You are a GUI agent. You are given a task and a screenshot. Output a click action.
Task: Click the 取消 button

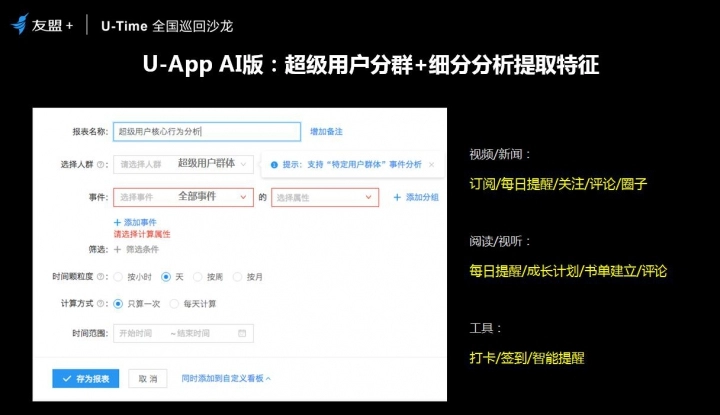pyautogui.click(x=147, y=379)
